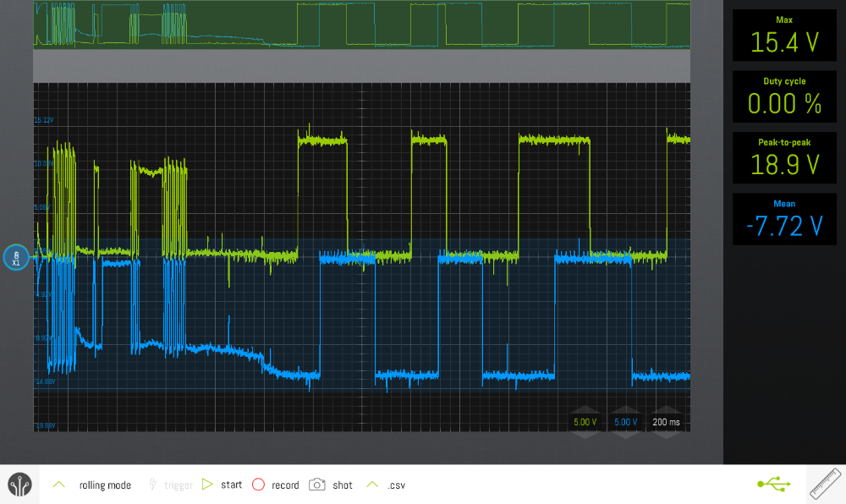
Task: Click the Peak-to-peak measurement box
Action: (x=784, y=158)
